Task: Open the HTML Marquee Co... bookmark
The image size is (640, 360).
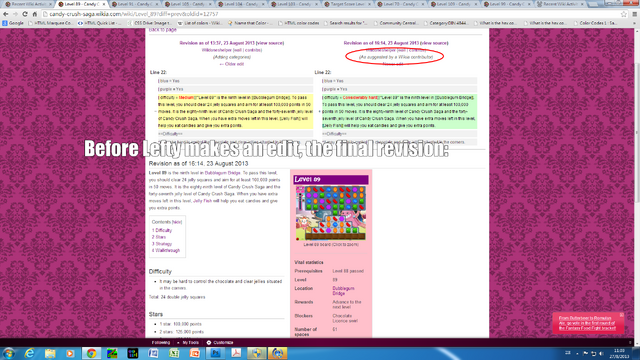Action: 51,23
